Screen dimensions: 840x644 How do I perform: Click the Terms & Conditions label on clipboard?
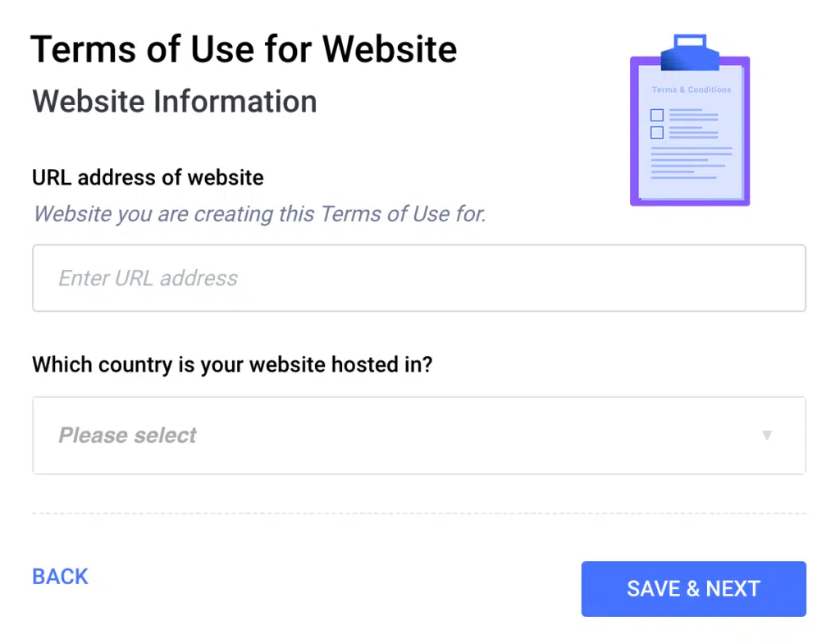[692, 89]
